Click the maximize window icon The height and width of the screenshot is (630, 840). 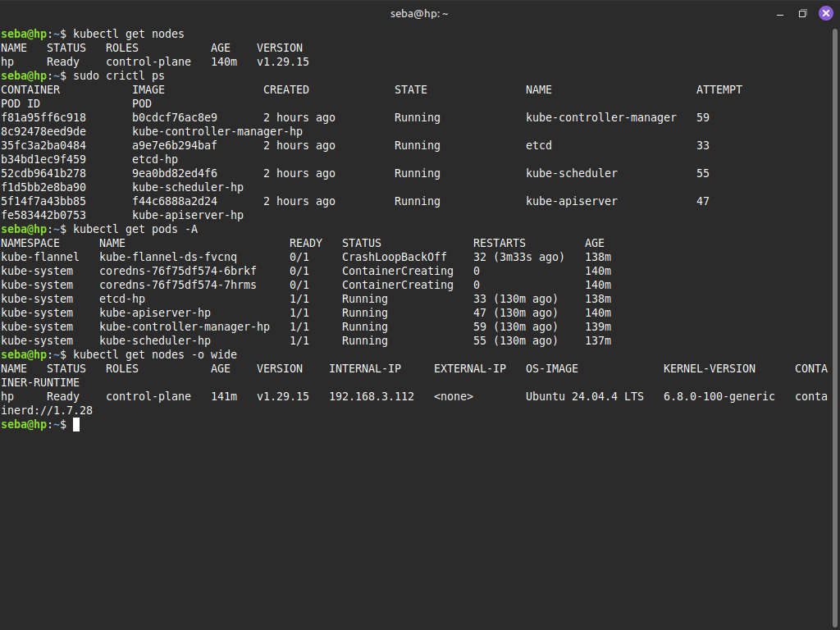802,13
